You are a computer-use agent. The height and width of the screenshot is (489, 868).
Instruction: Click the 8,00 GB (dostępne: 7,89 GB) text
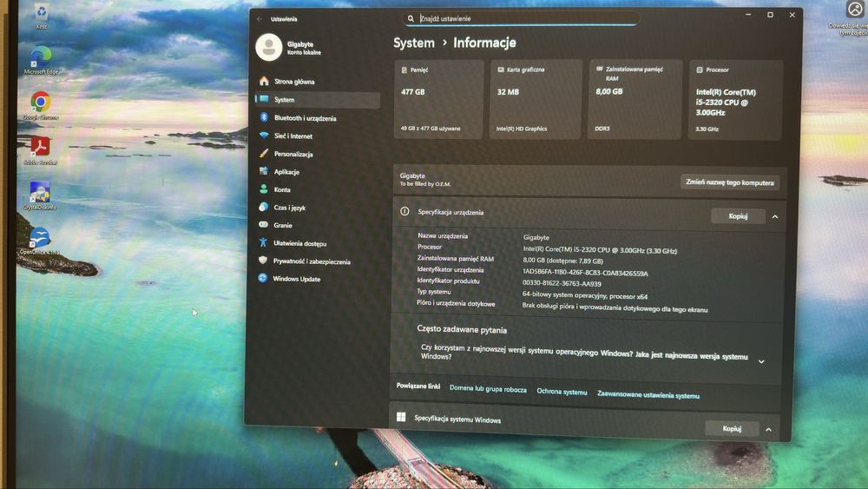tap(563, 261)
